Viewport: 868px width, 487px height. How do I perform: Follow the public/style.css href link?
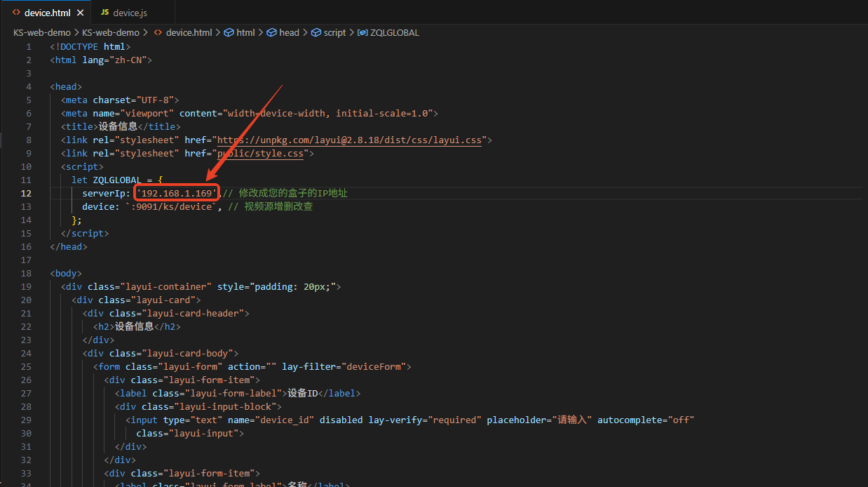click(x=260, y=154)
